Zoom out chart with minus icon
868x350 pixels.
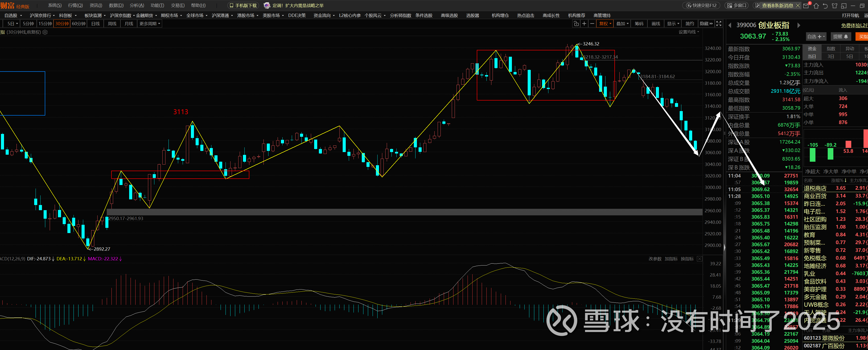coord(592,24)
